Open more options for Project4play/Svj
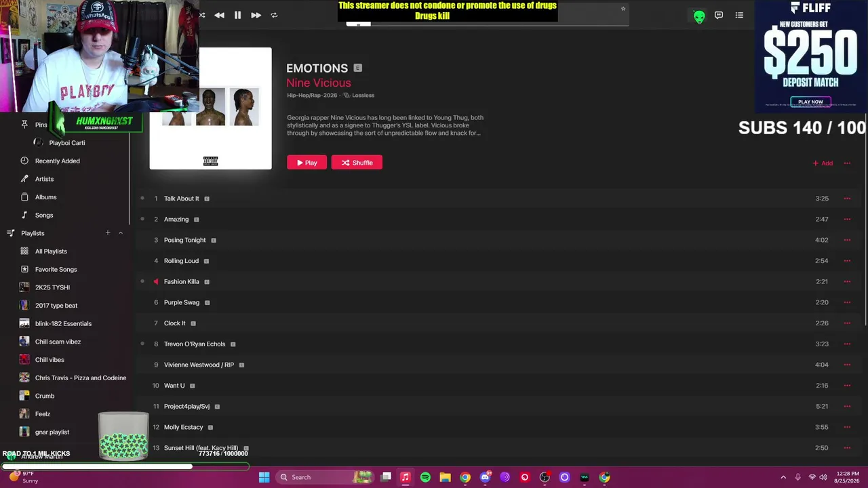This screenshot has height=488, width=868. 847,407
